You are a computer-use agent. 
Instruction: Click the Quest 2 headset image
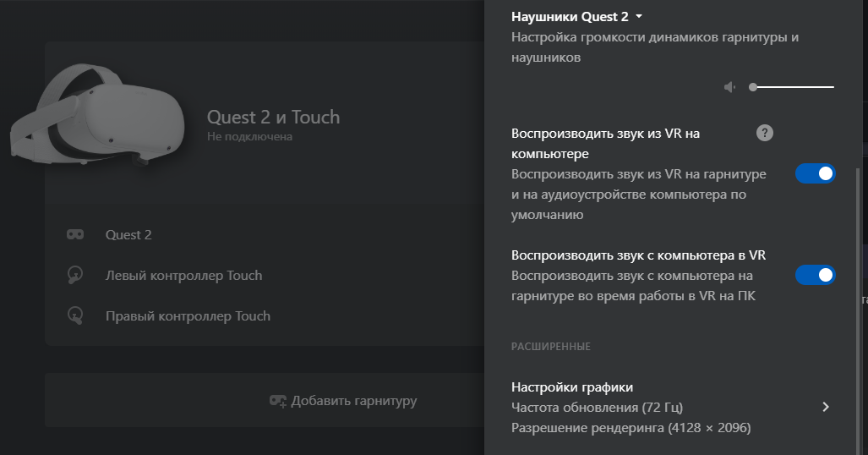tap(97, 115)
